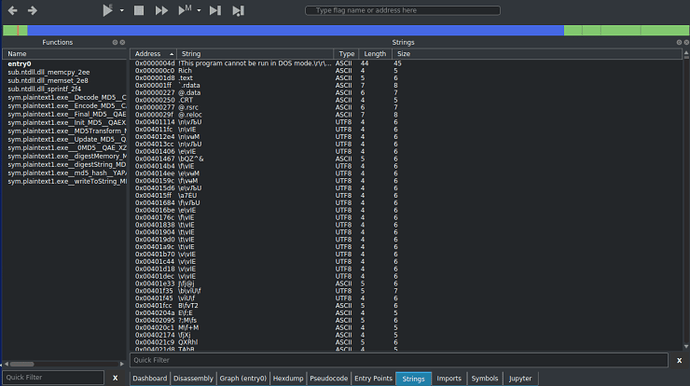Select the '@.reloc' string row
Viewport: 690px width, 386px height.
(x=406, y=114)
